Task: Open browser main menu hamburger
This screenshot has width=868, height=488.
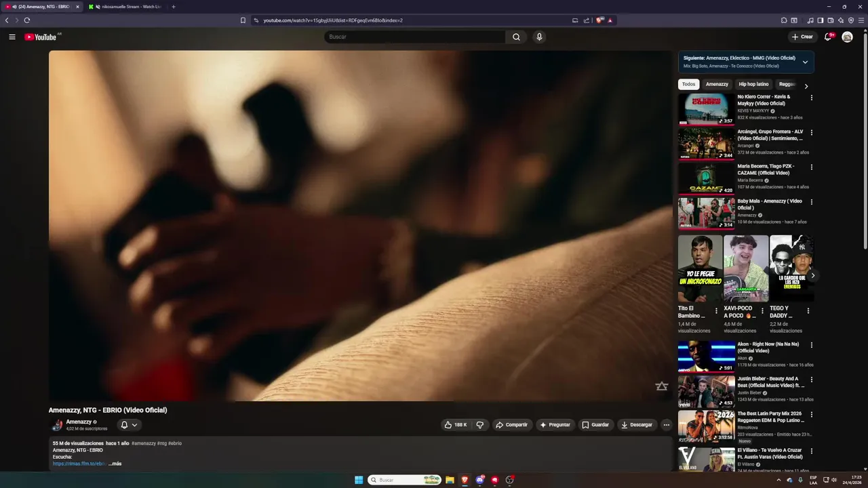Action: pos(861,20)
